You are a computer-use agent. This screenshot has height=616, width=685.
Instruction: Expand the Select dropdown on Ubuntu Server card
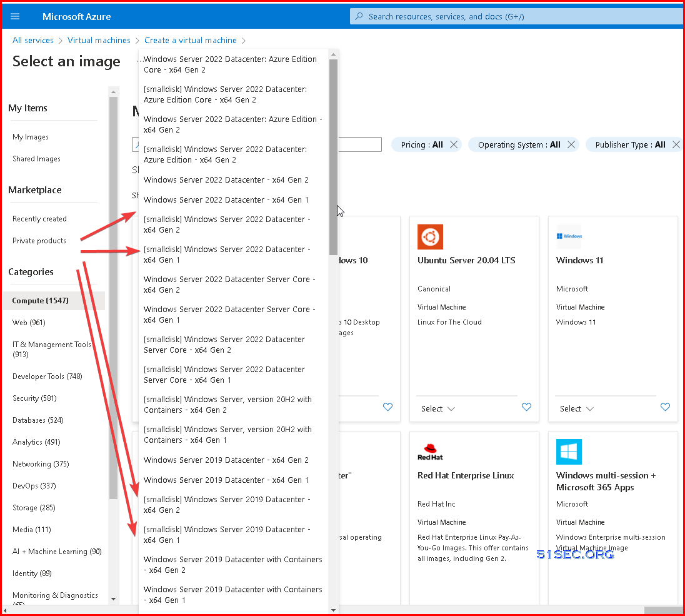tap(438, 409)
